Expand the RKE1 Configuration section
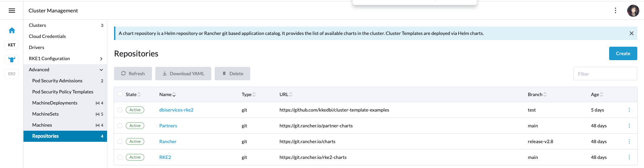The height and width of the screenshot is (168, 644). point(101,59)
